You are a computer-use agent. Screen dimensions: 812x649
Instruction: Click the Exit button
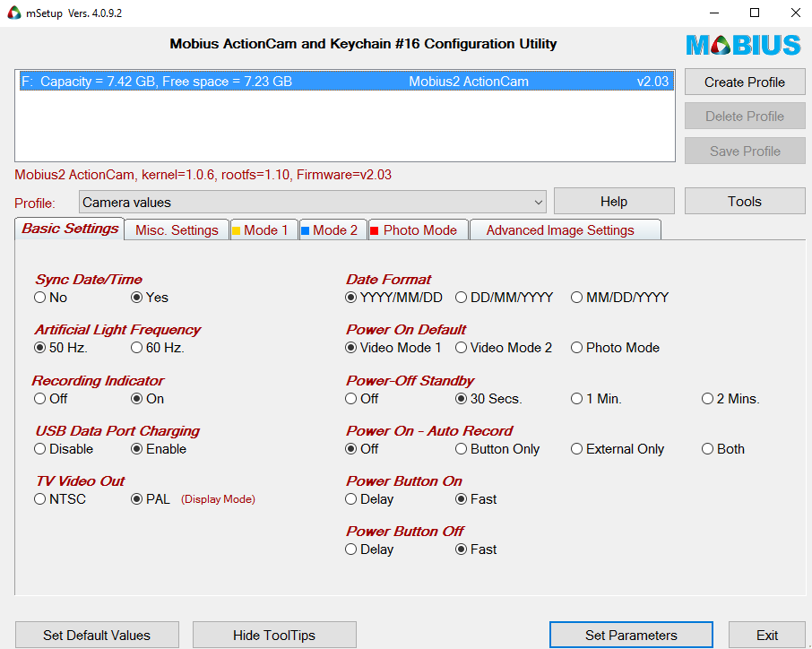coord(767,635)
